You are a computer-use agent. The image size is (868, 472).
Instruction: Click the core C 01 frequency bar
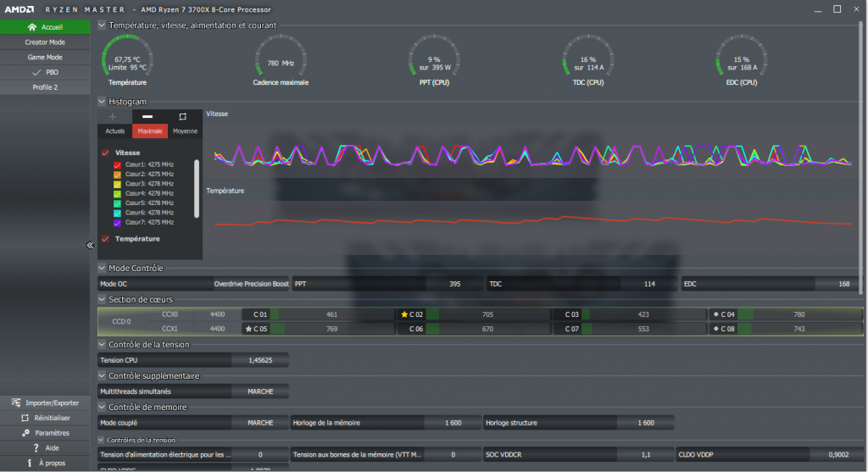pos(331,314)
